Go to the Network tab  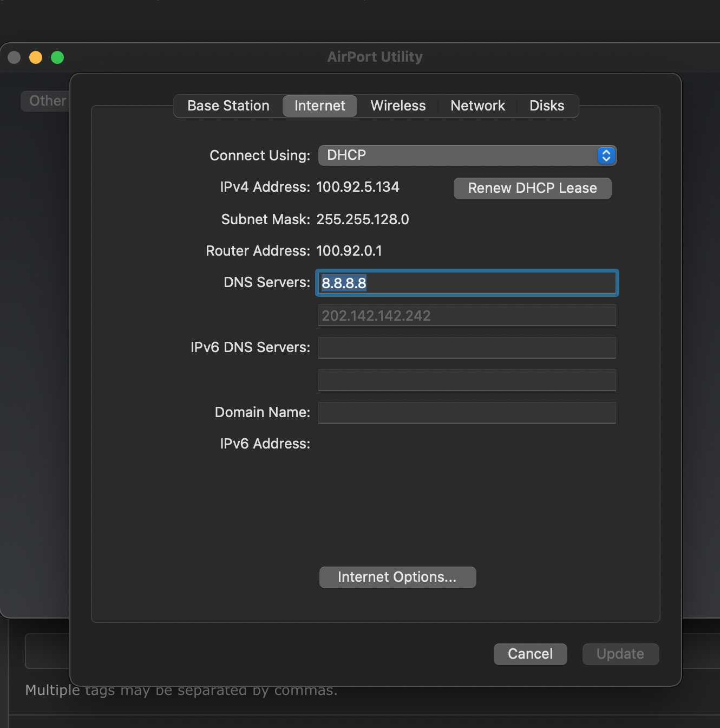[x=477, y=106]
